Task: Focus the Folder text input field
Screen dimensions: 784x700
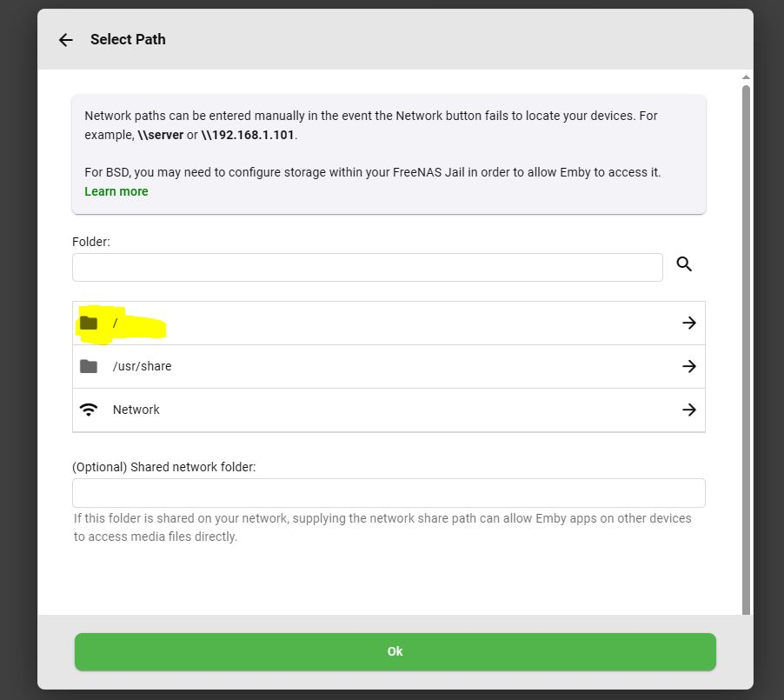Action: pos(368,267)
